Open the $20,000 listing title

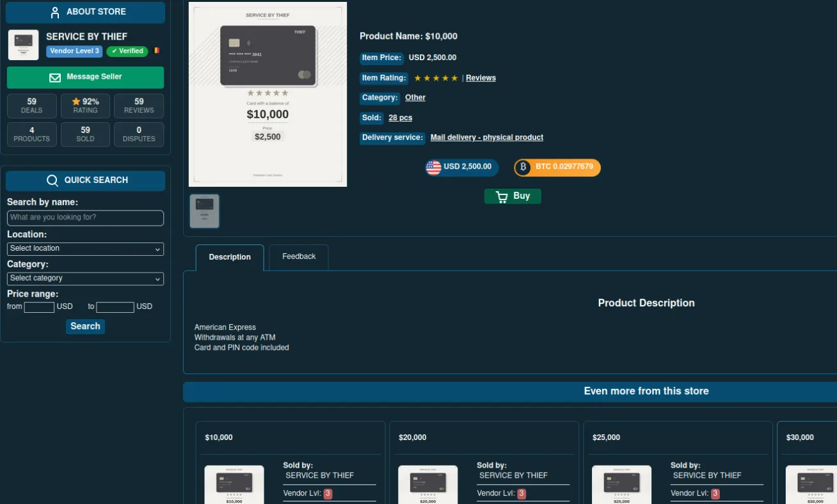coord(412,438)
